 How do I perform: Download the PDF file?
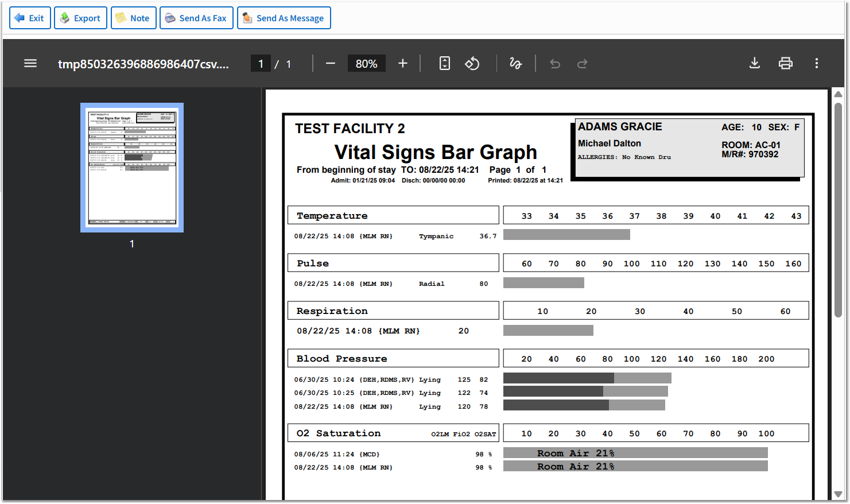pyautogui.click(x=755, y=64)
